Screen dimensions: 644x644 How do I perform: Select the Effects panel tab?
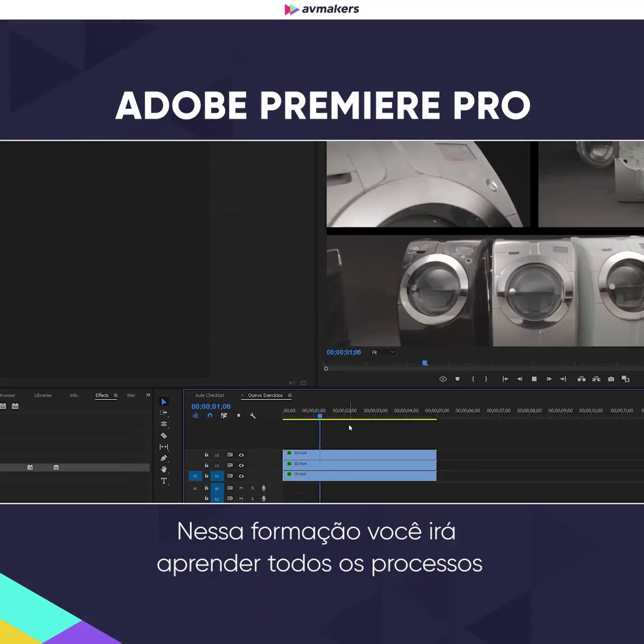click(102, 395)
